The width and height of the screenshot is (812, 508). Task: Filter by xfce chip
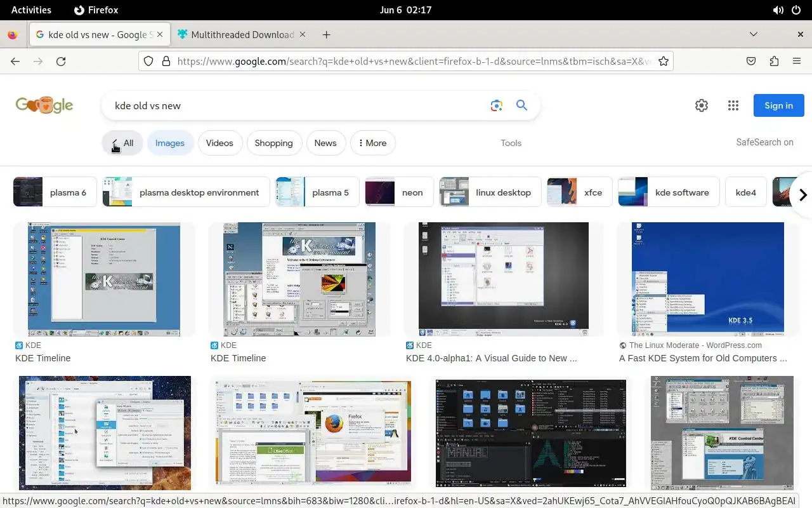(x=580, y=192)
